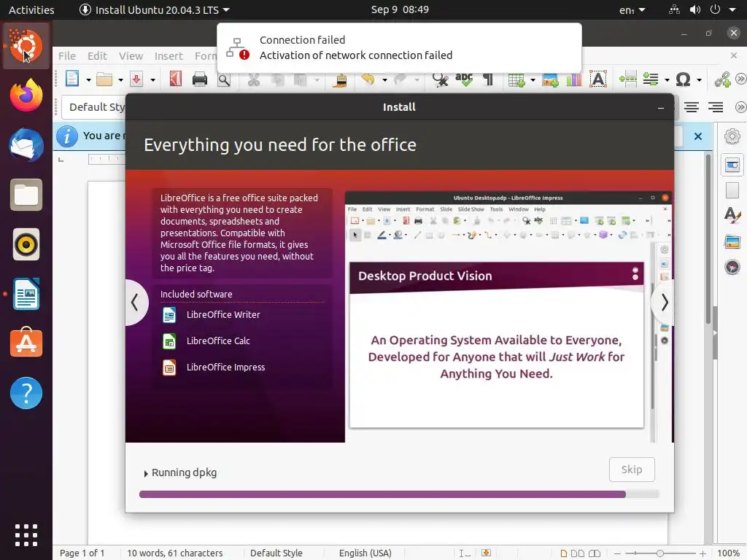Screen dimensions: 747x560
Task: Click New document icon in Writer toolbar
Action: (72, 79)
